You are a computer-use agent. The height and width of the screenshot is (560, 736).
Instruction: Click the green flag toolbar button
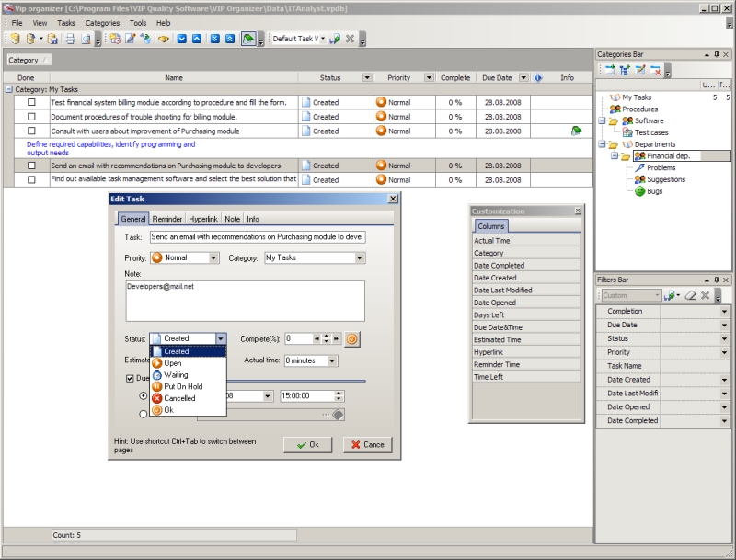[x=248, y=39]
